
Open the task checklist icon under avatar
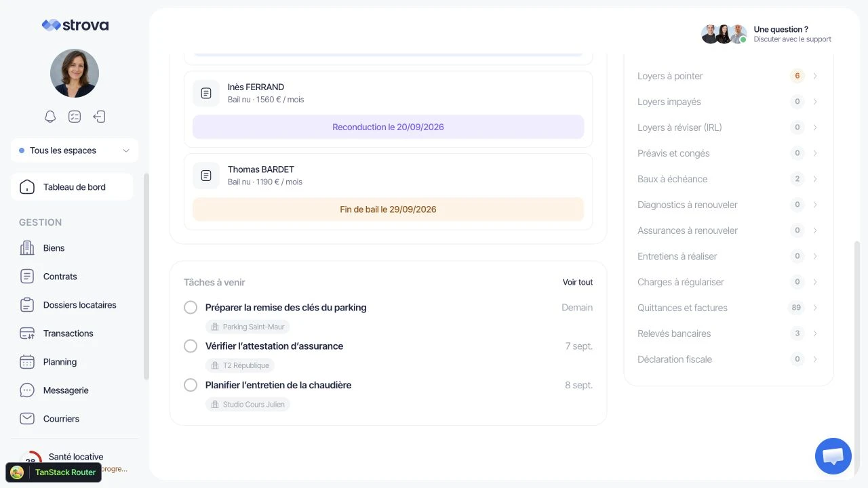(75, 117)
